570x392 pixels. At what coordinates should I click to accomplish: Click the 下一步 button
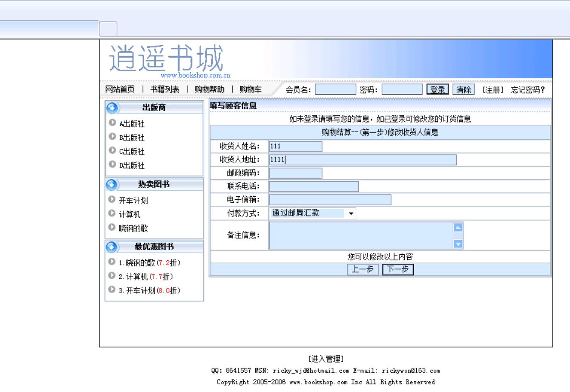tap(398, 269)
